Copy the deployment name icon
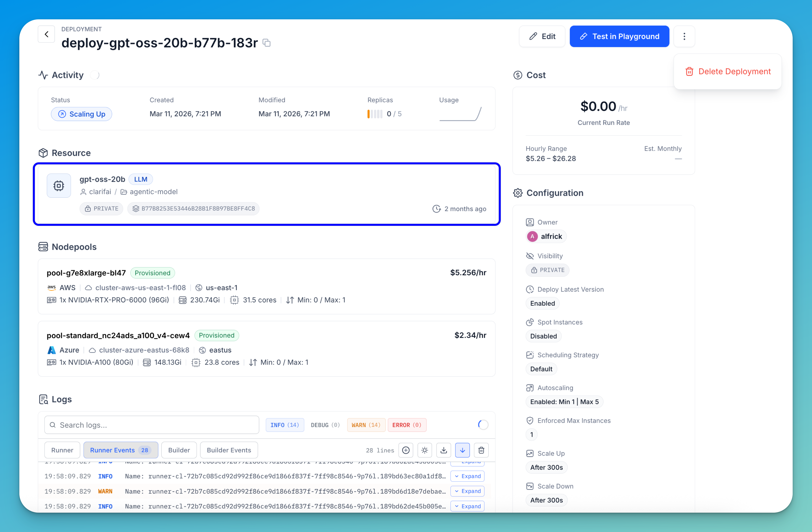 (x=266, y=43)
